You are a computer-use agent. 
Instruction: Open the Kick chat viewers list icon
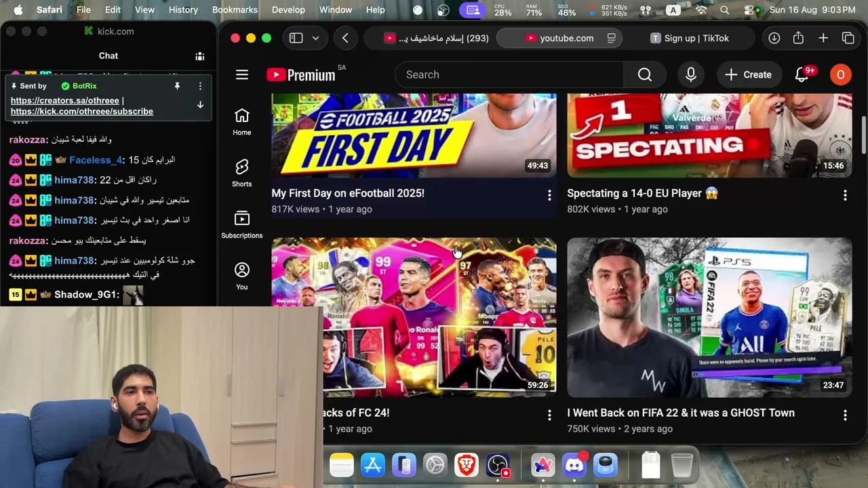[x=200, y=56]
